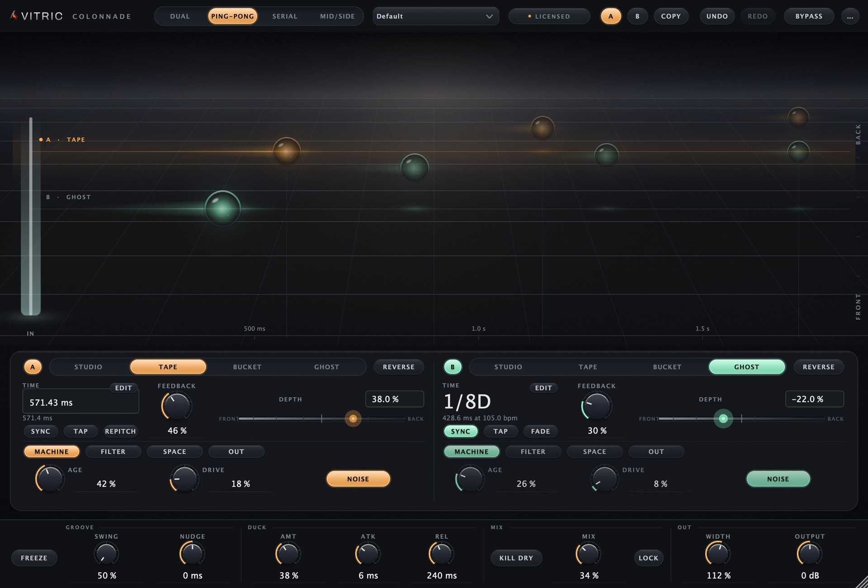The image size is (868, 588).
Task: Click TAP tempo for delay B
Action: pos(500,431)
